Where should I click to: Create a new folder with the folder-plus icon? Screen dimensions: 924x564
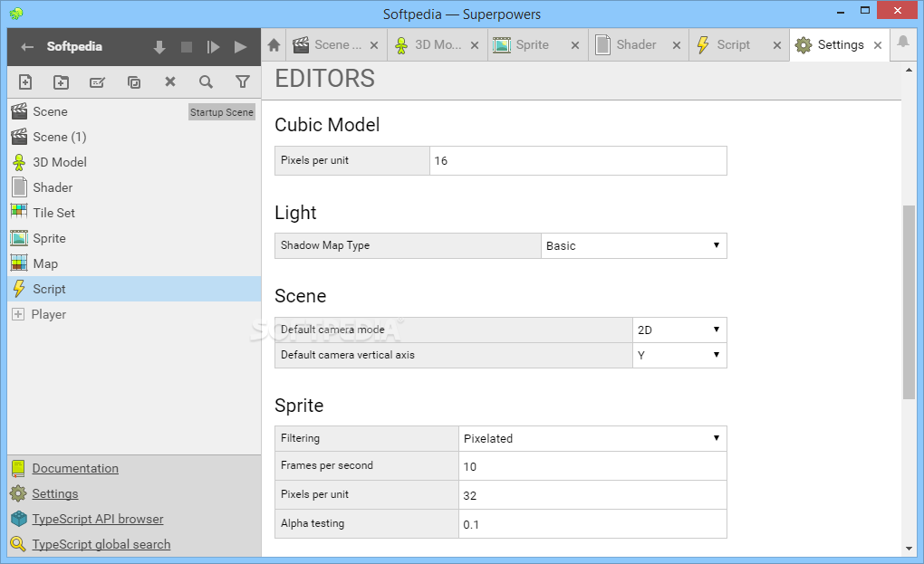(62, 81)
